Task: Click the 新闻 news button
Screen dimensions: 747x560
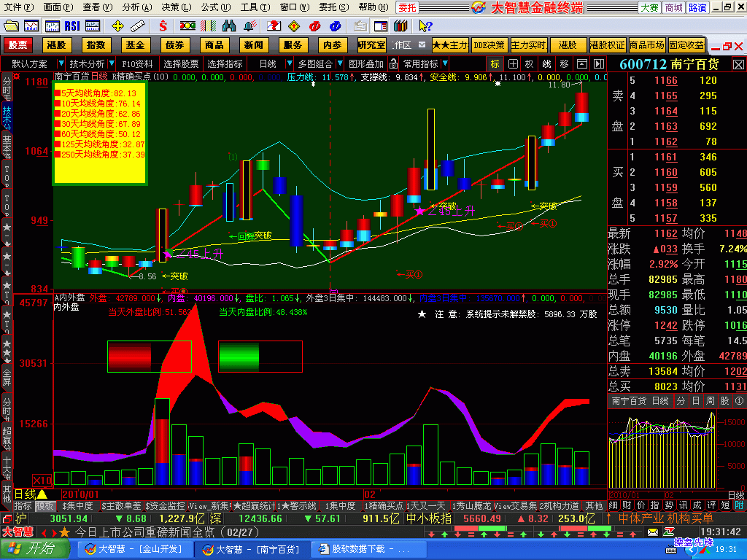Action: (253, 44)
